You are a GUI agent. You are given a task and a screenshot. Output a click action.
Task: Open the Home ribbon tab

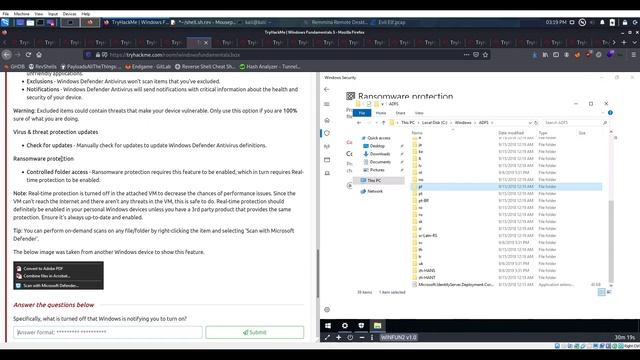point(381,113)
